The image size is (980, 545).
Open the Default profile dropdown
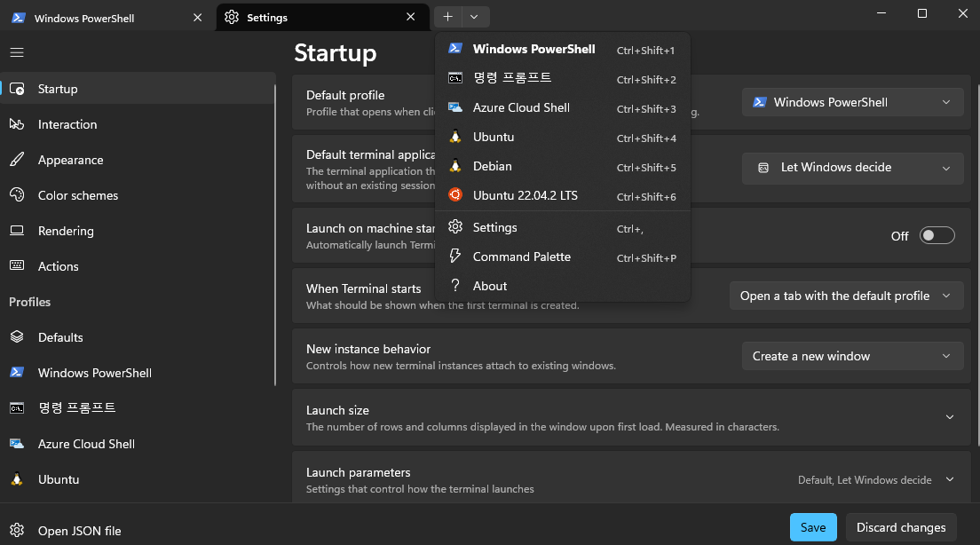tap(852, 102)
